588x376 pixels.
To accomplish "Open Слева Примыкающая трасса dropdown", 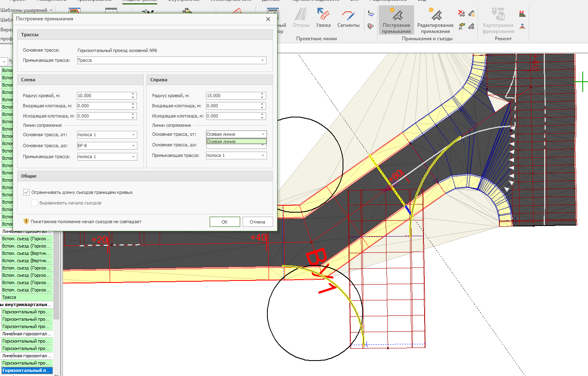I will tap(107, 156).
